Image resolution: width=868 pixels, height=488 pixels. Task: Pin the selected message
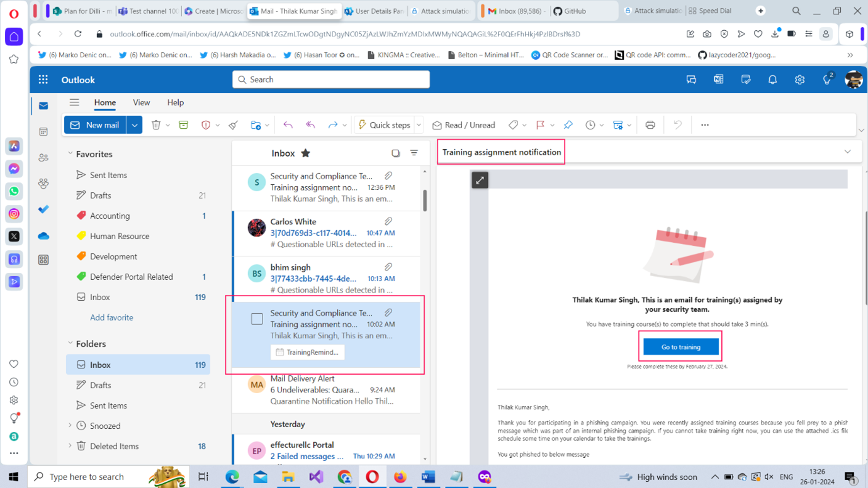pyautogui.click(x=568, y=125)
